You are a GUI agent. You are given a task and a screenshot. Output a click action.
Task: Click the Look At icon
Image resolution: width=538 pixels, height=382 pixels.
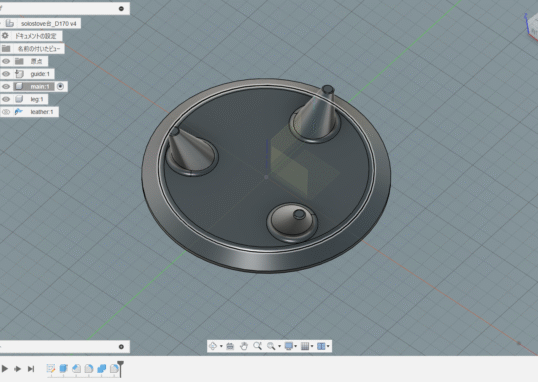tap(230, 346)
